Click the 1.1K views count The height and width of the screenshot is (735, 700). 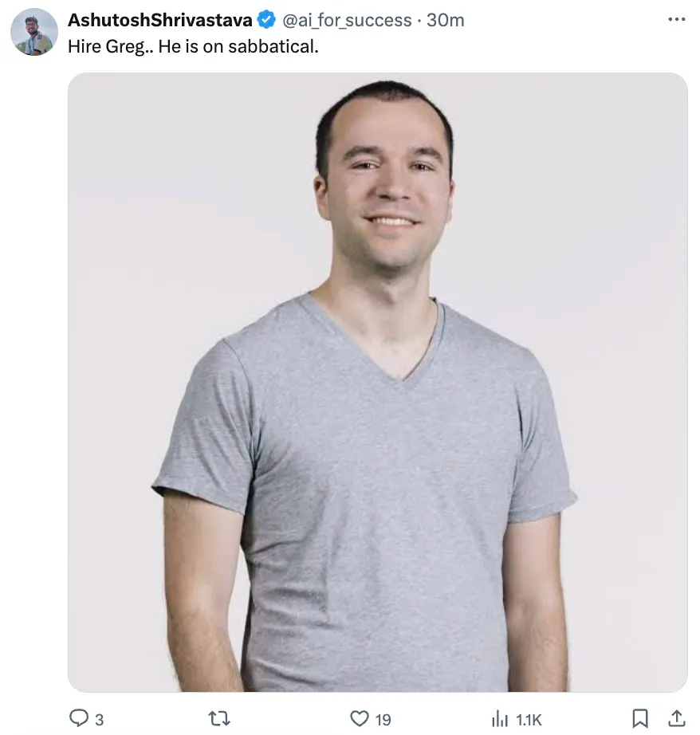[x=529, y=719]
